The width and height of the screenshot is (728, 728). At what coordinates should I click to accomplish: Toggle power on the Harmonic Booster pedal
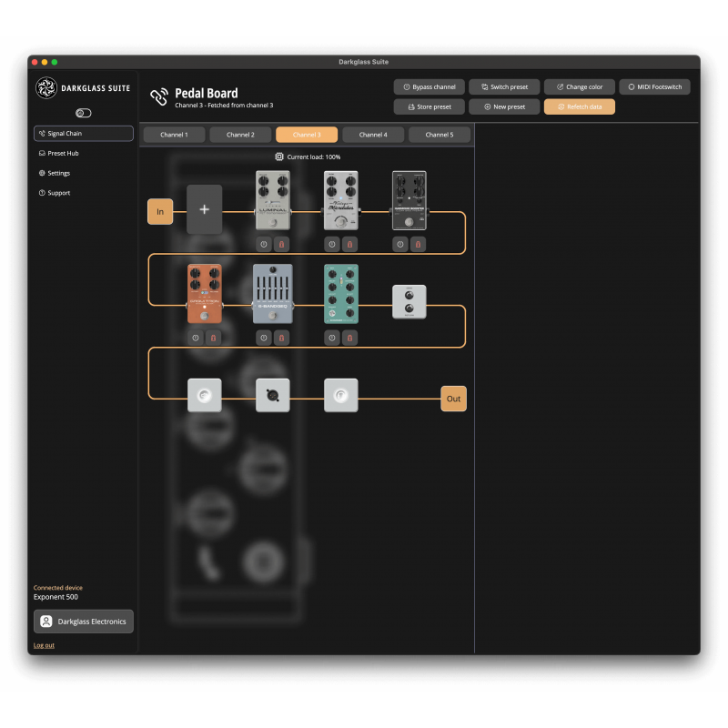(400, 244)
